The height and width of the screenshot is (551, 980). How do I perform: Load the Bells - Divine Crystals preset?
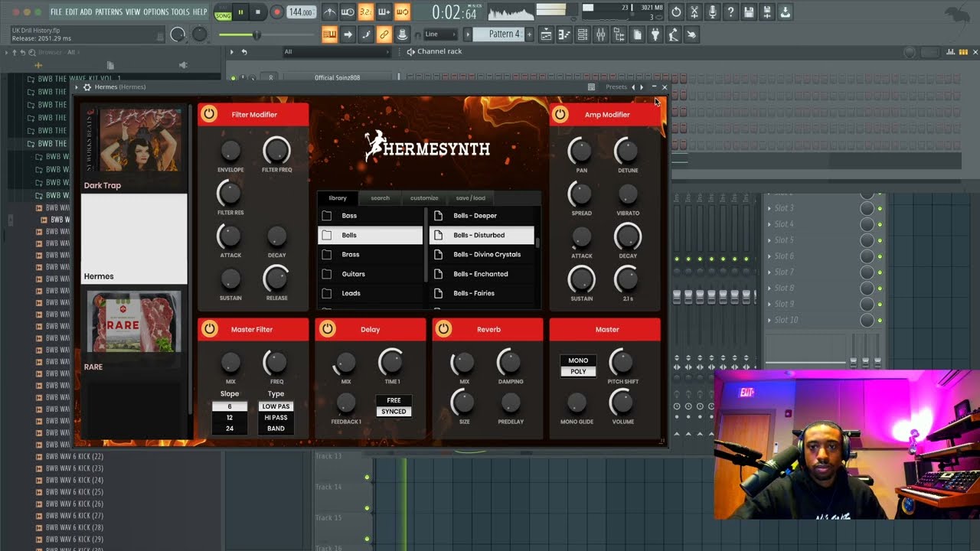coord(482,254)
